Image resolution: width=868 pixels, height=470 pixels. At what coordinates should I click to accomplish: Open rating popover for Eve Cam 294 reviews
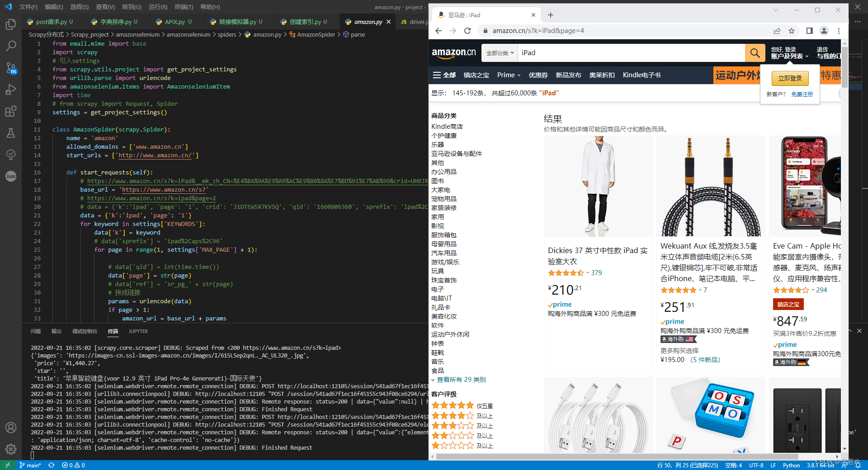(x=793, y=290)
